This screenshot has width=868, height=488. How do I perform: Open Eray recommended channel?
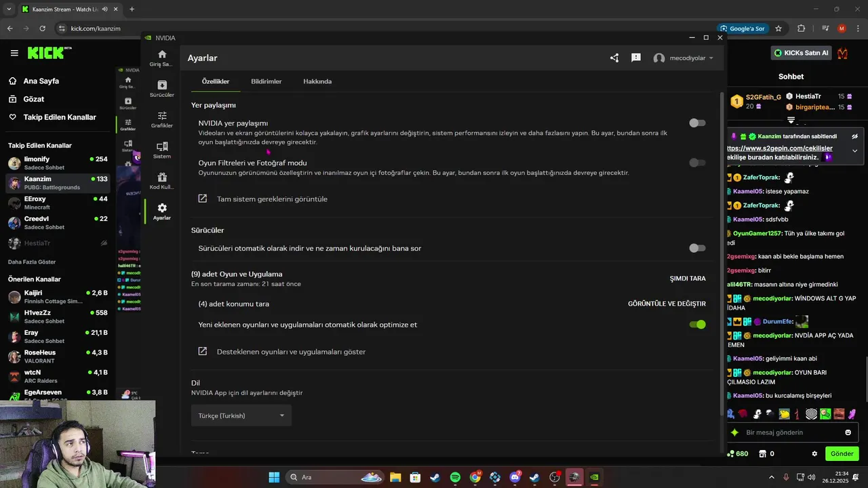coord(58,337)
